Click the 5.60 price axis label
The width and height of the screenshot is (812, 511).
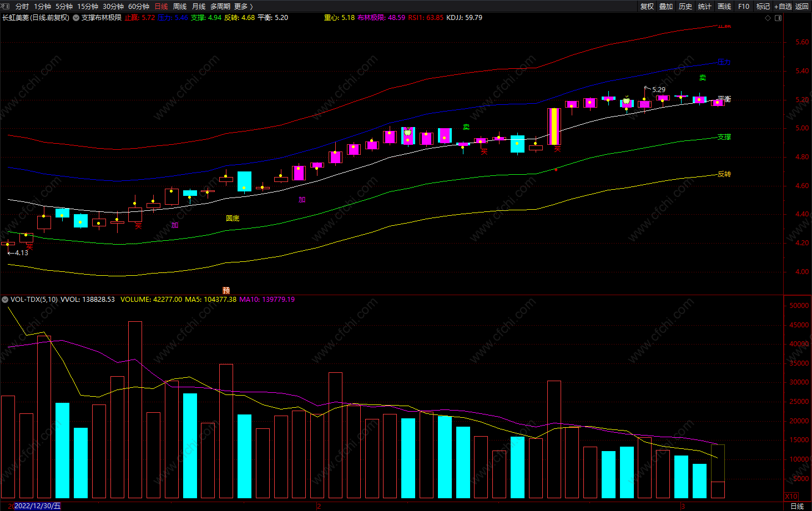tap(802, 42)
